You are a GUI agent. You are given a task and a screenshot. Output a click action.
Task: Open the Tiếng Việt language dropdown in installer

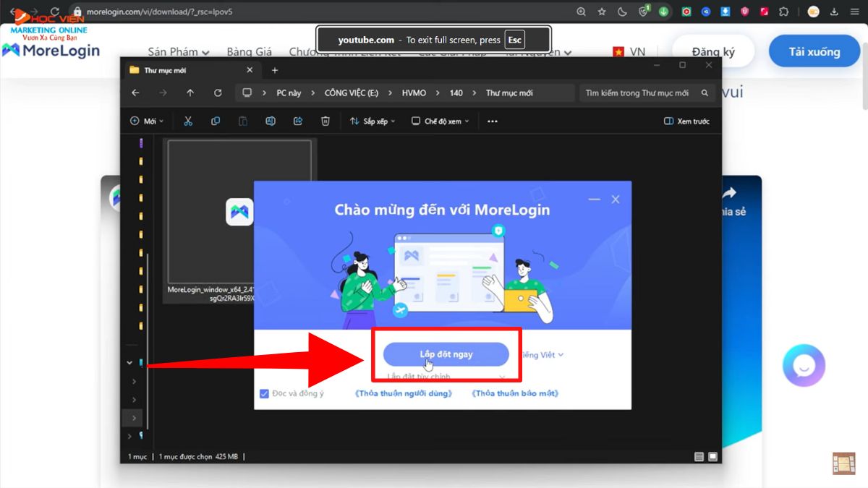[542, 355]
